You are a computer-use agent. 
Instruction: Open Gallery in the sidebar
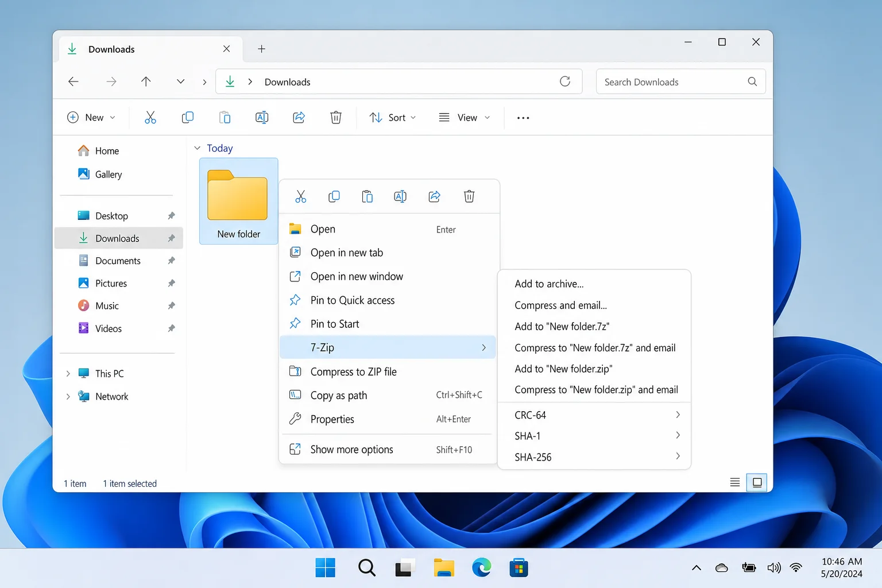[119, 174]
